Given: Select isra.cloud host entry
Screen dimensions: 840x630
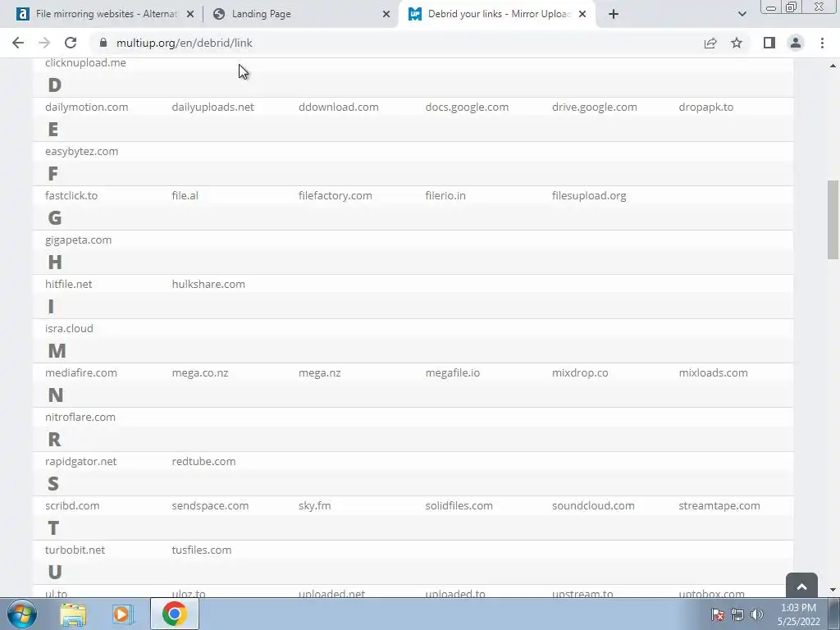Looking at the screenshot, I should (x=69, y=328).
